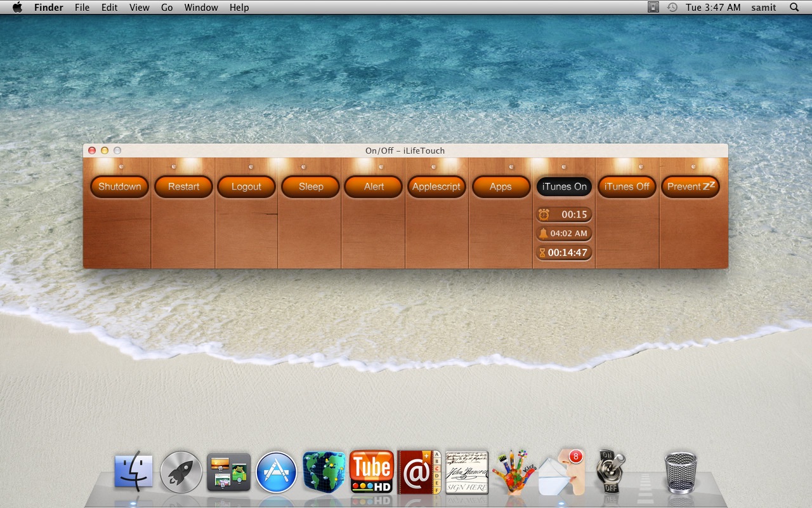Image resolution: width=812 pixels, height=508 pixels.
Task: Click the dark square menu bar icon
Action: pos(653,8)
